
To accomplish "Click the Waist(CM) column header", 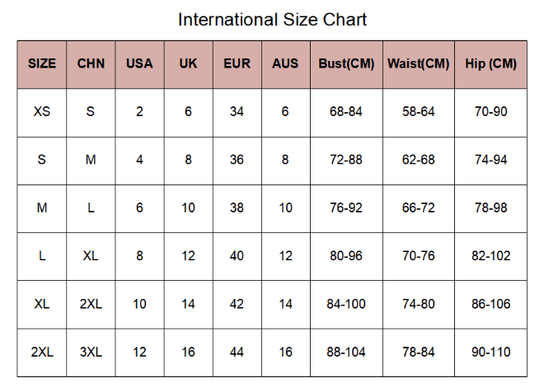I will pos(418,63).
